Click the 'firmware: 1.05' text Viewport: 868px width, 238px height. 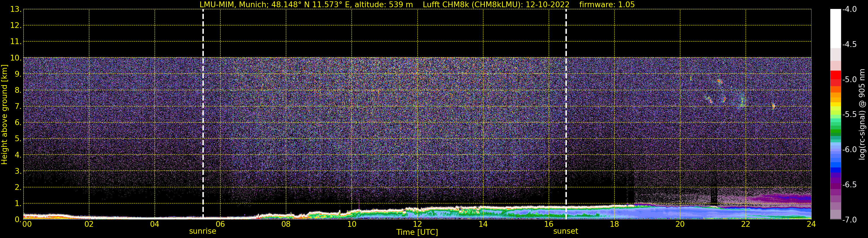[x=607, y=5]
